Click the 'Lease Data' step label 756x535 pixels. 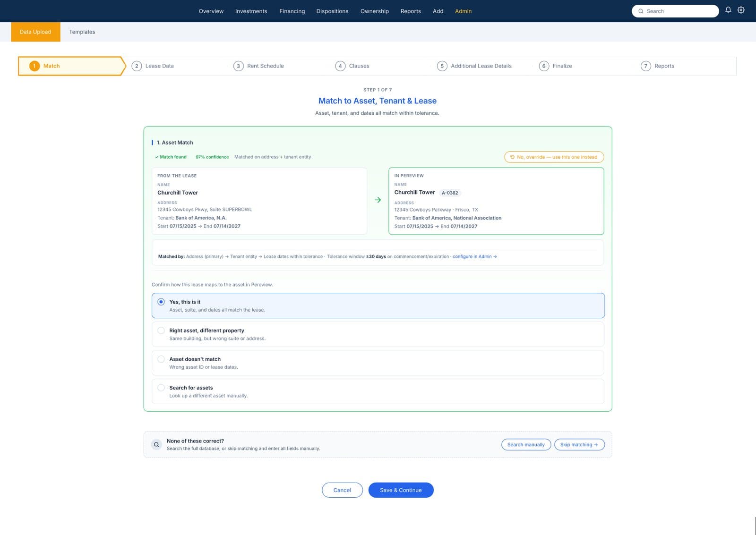click(x=160, y=66)
